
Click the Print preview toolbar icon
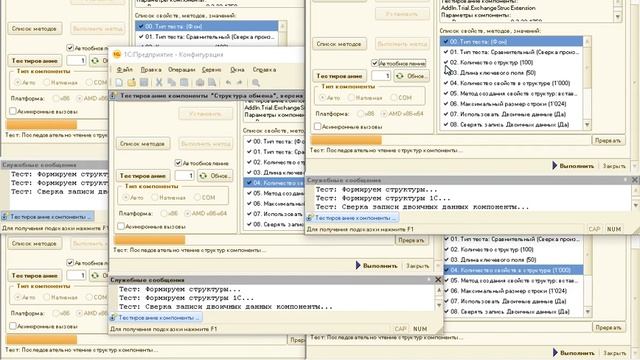click(x=212, y=82)
